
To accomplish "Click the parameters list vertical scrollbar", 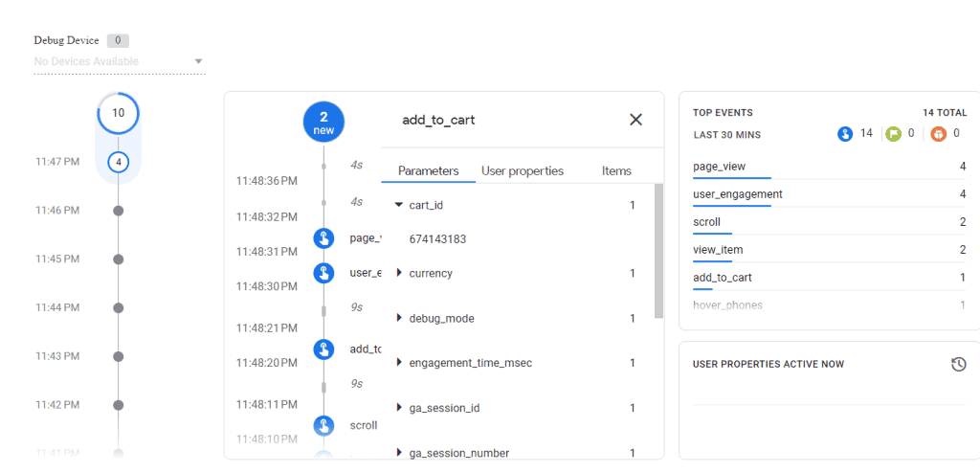I will click(658, 251).
